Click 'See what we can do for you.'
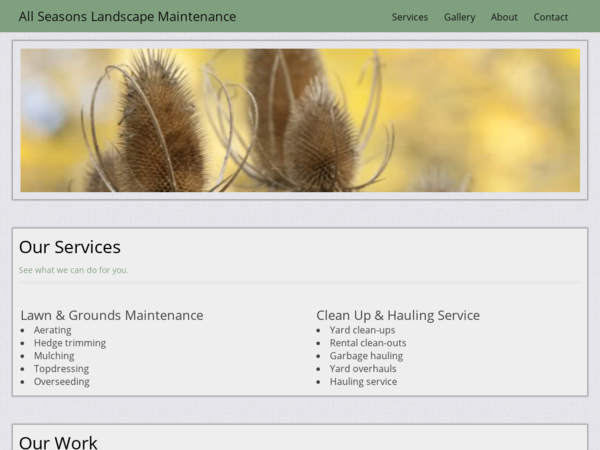 pyautogui.click(x=73, y=270)
